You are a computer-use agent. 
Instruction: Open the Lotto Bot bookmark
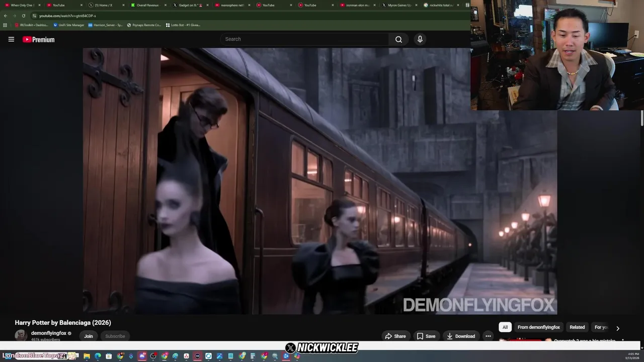click(183, 25)
